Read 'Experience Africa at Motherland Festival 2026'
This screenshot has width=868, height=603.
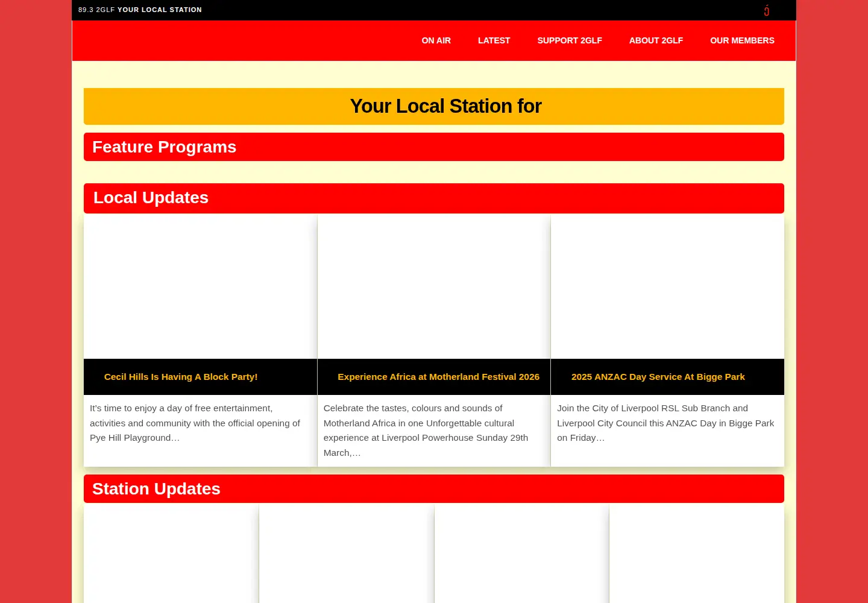coord(438,377)
